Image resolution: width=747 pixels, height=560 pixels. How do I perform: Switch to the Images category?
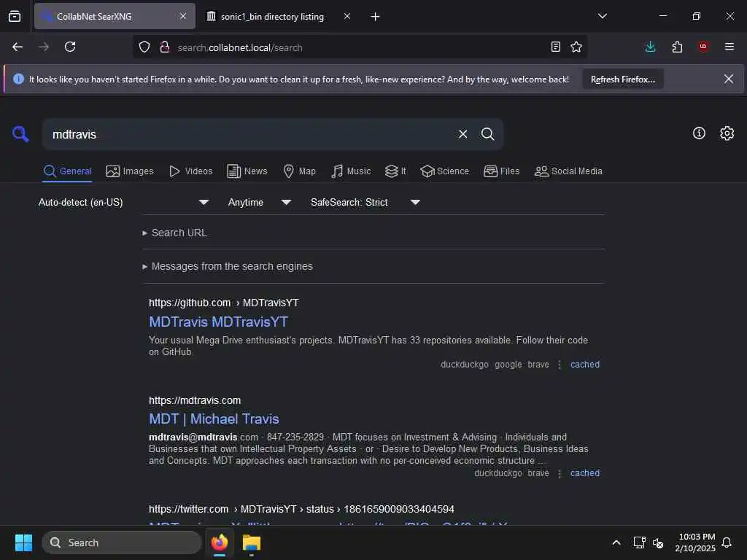coord(130,171)
